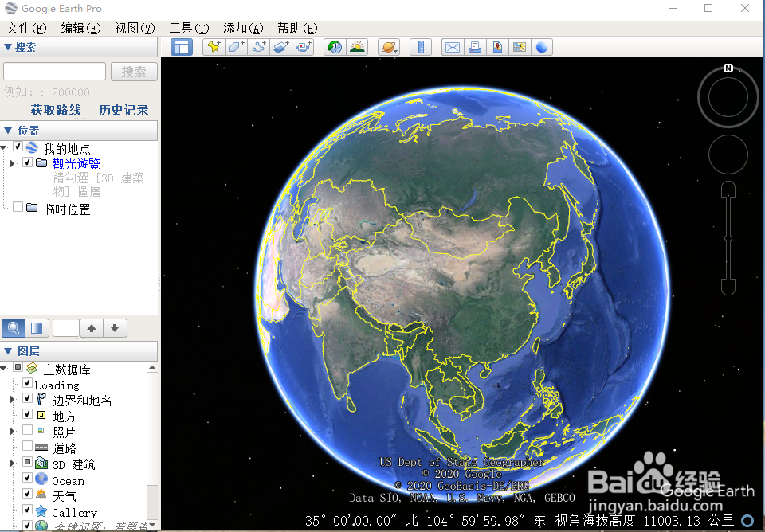Toggle the 边界和地名 layer checkbox

[27, 398]
